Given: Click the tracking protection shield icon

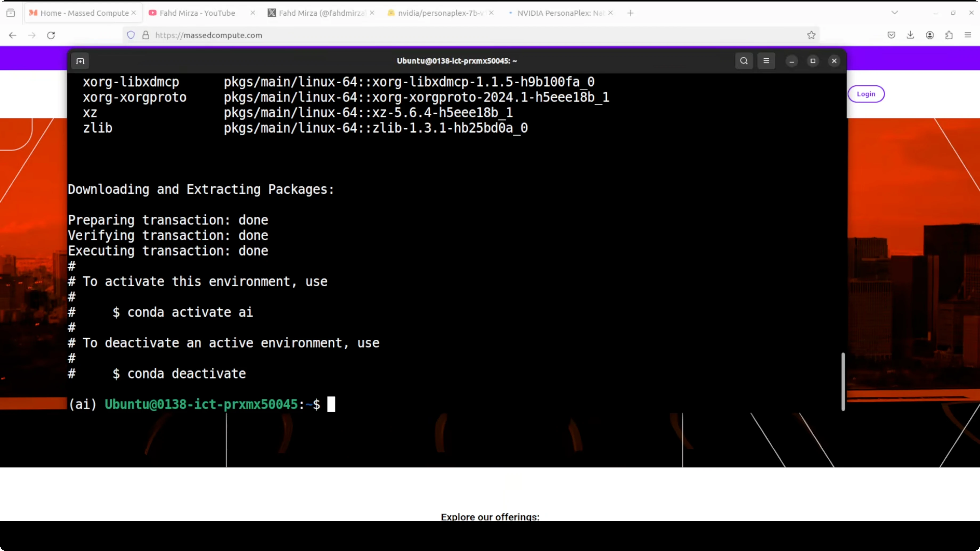Looking at the screenshot, I should point(131,35).
